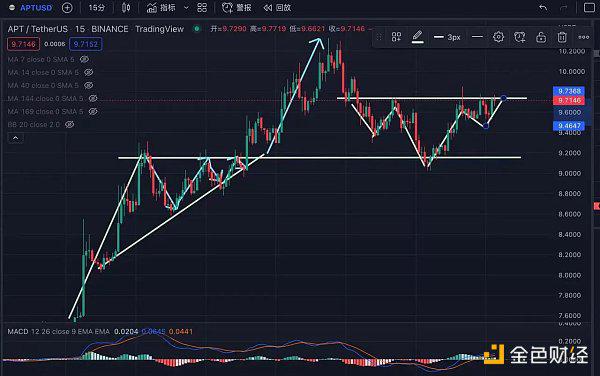Select the MACD 12 26 indicator label
600x376 pixels.
point(59,331)
